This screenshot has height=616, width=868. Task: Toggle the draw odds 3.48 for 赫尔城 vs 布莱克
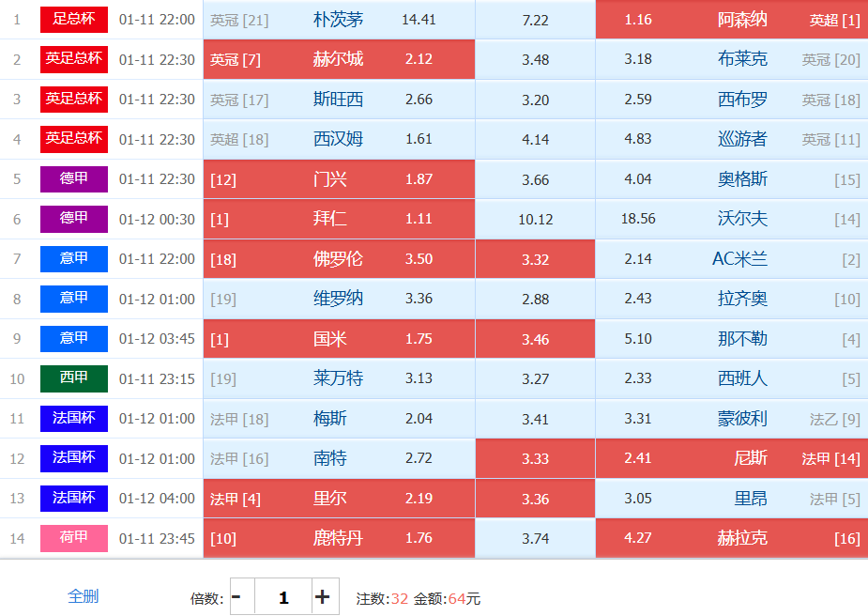(x=535, y=59)
